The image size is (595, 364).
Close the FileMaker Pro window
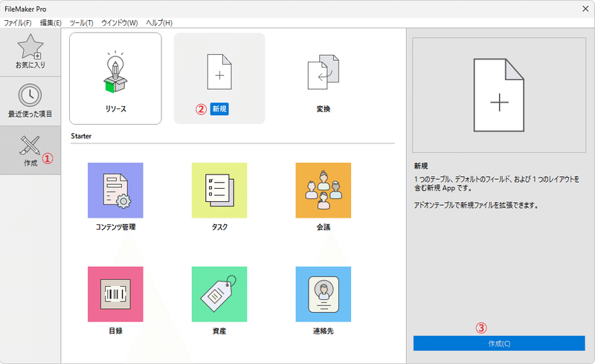click(x=585, y=9)
